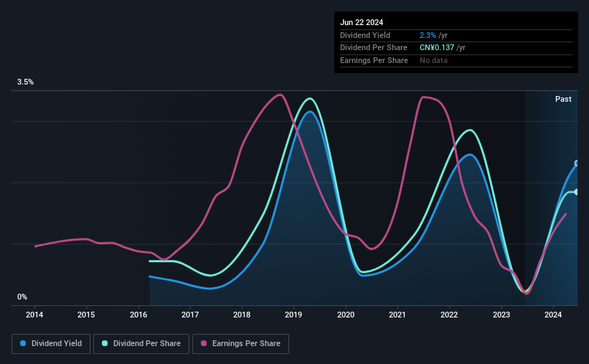This screenshot has height=364, width=589.
Task: Click the 3.5% y-axis label
Action: pos(25,82)
